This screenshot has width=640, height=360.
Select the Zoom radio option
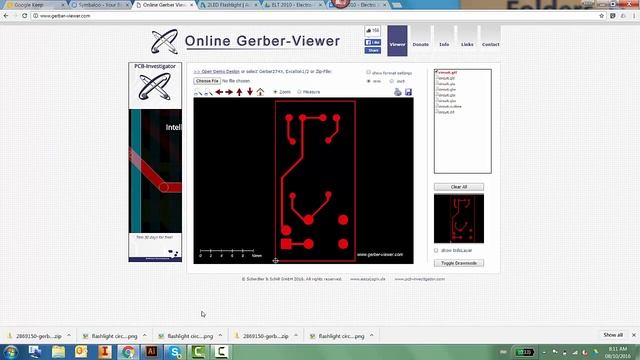click(275, 92)
